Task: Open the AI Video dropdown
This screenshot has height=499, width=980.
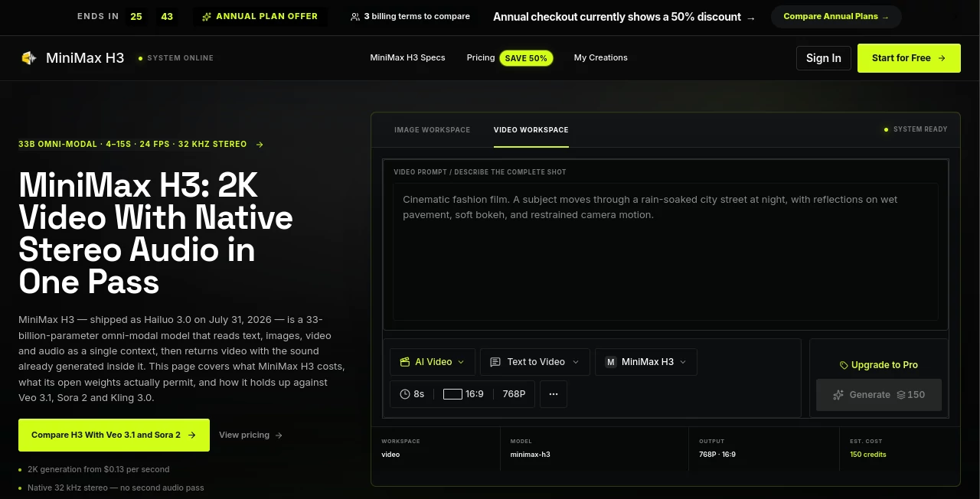Action: point(433,362)
